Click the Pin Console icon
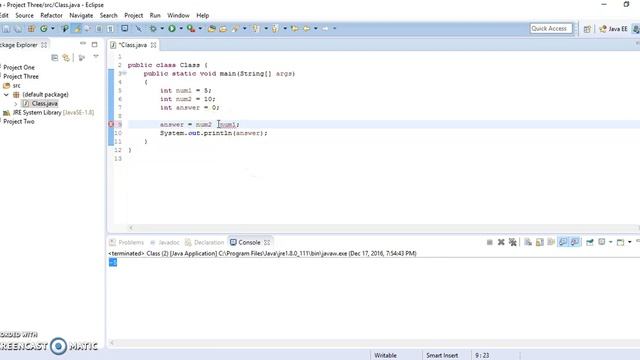Screen dimensions: 640x360 (x=590, y=242)
